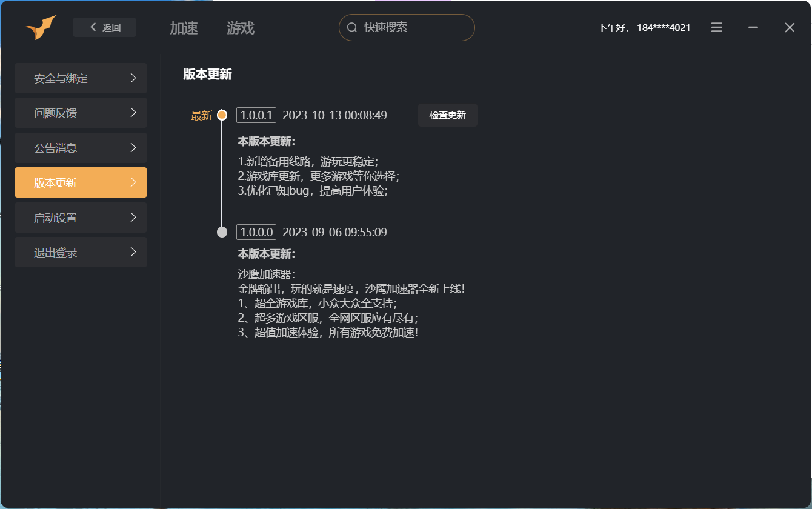Choose 退出登录 from the sidebar
This screenshot has width=812, height=509.
[x=81, y=252]
